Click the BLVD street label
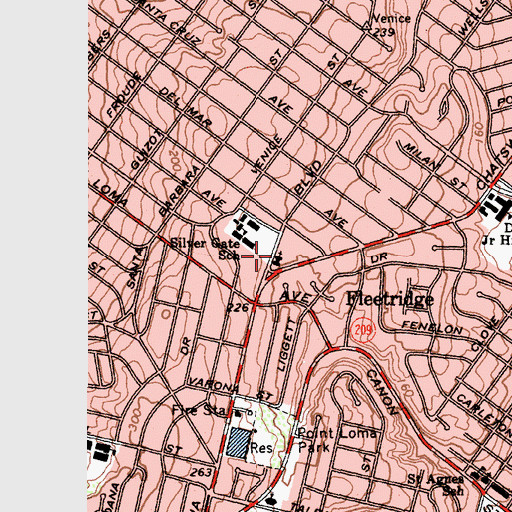The width and height of the screenshot is (512, 512). coord(308,178)
